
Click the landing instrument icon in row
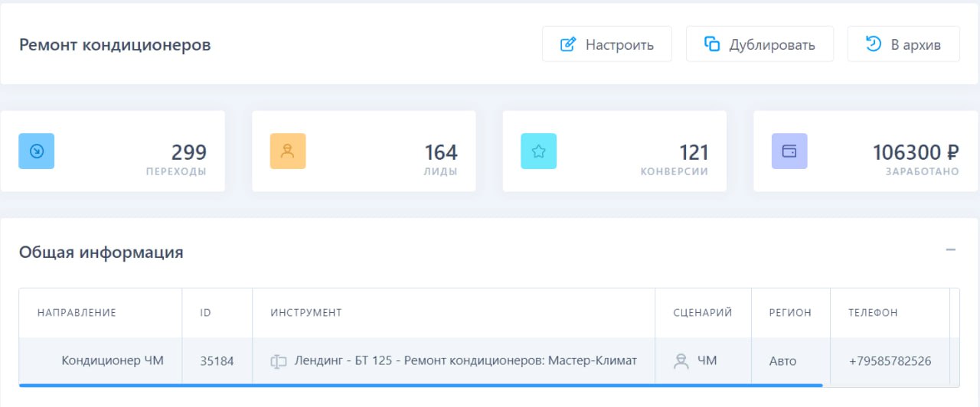click(x=279, y=361)
